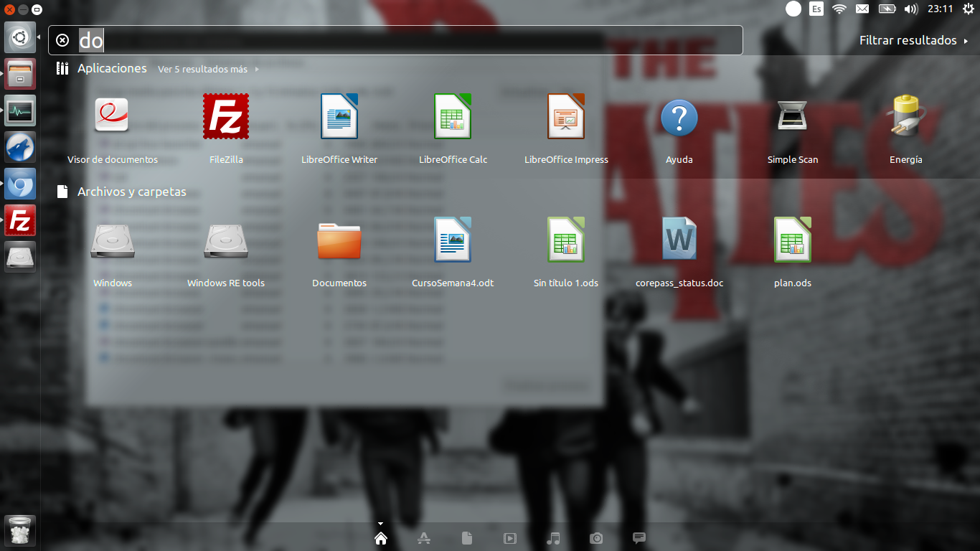
Task: Select the Home lens at the bottom
Action: pyautogui.click(x=381, y=538)
